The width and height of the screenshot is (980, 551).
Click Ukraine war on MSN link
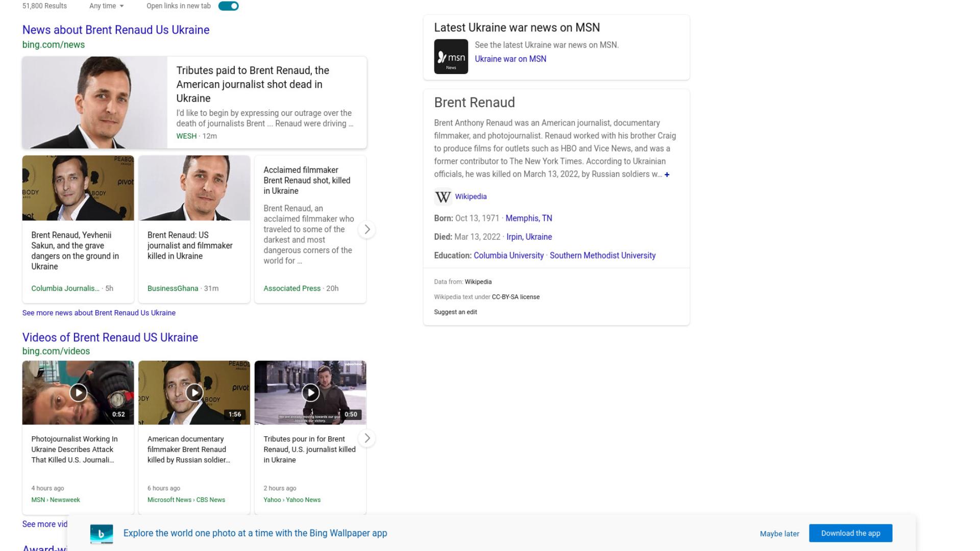pyautogui.click(x=510, y=59)
